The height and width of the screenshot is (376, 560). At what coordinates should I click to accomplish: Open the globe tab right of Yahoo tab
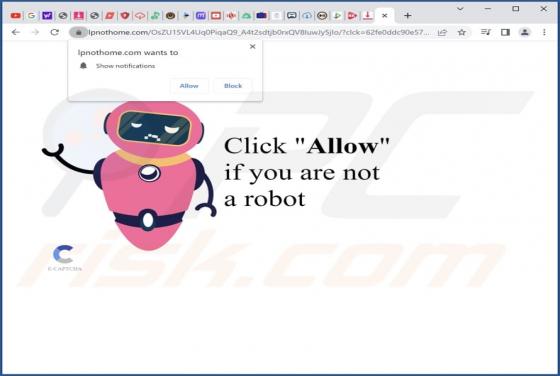[63, 16]
